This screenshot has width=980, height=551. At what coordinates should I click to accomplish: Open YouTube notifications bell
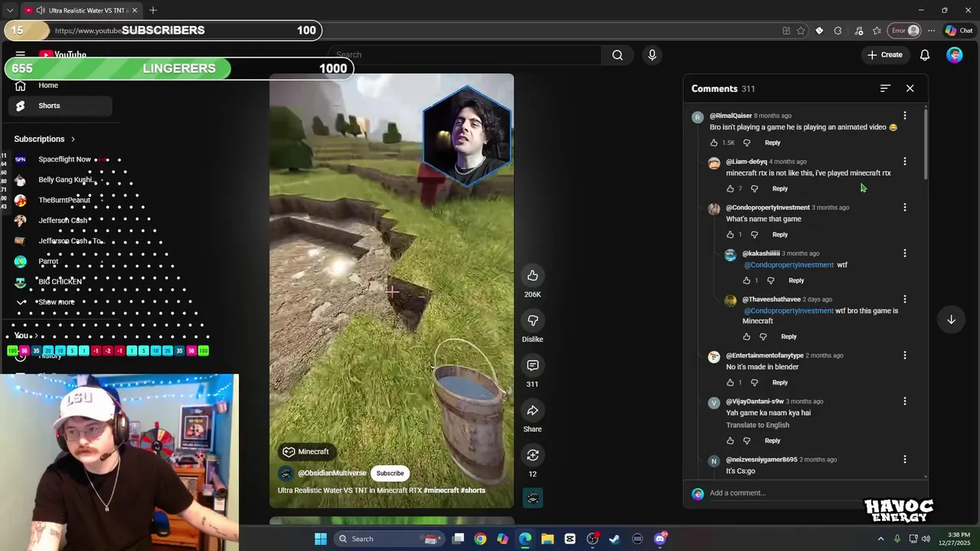[x=925, y=55]
